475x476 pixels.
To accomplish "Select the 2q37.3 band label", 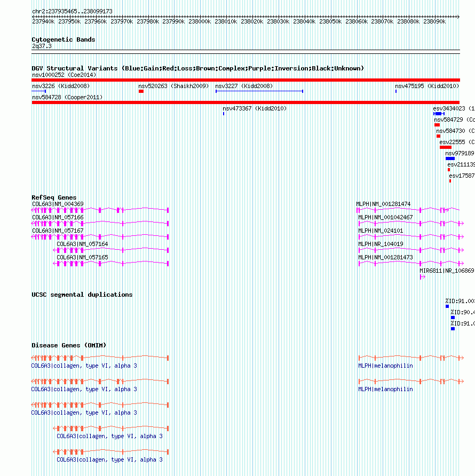I will point(42,46).
